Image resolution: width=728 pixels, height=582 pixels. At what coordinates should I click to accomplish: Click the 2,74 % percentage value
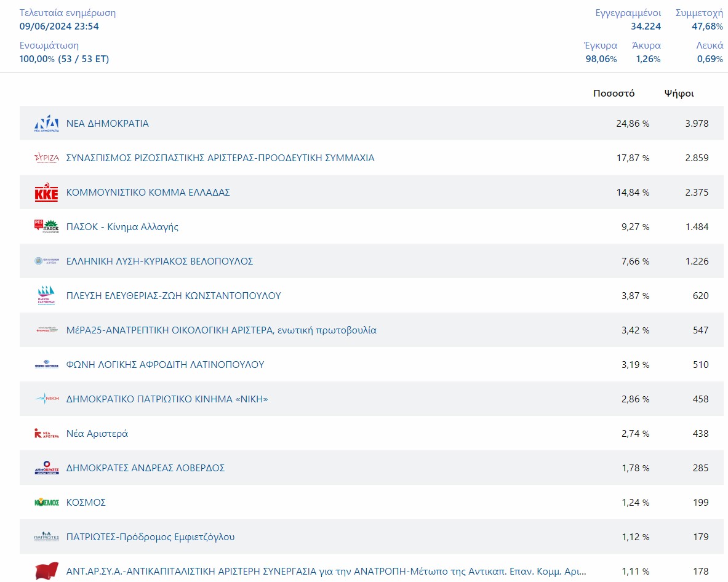[x=636, y=434]
